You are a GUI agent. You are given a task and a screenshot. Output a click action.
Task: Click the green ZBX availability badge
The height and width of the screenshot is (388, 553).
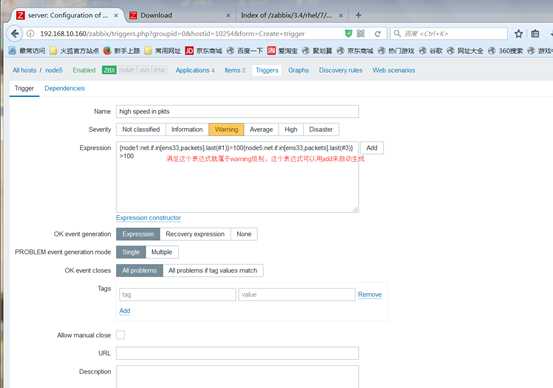[109, 70]
